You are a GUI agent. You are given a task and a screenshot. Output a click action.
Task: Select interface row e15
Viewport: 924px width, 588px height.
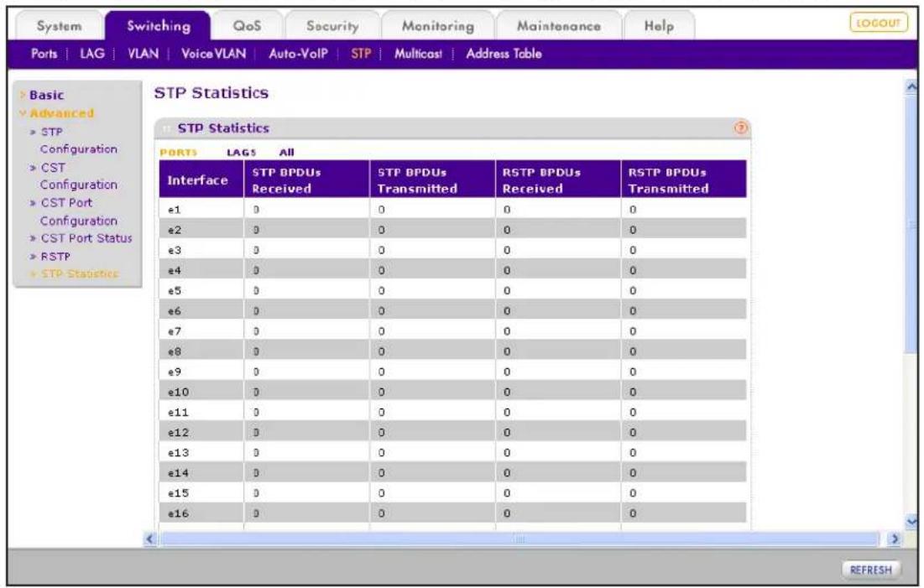click(452, 493)
